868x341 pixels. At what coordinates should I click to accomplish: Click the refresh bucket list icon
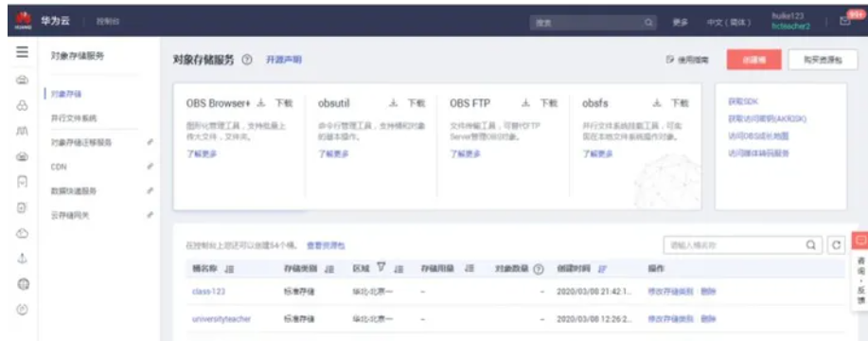coord(837,244)
